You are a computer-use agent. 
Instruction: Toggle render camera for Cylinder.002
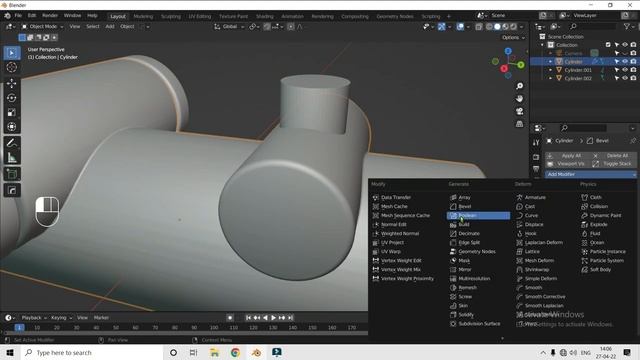click(x=633, y=78)
